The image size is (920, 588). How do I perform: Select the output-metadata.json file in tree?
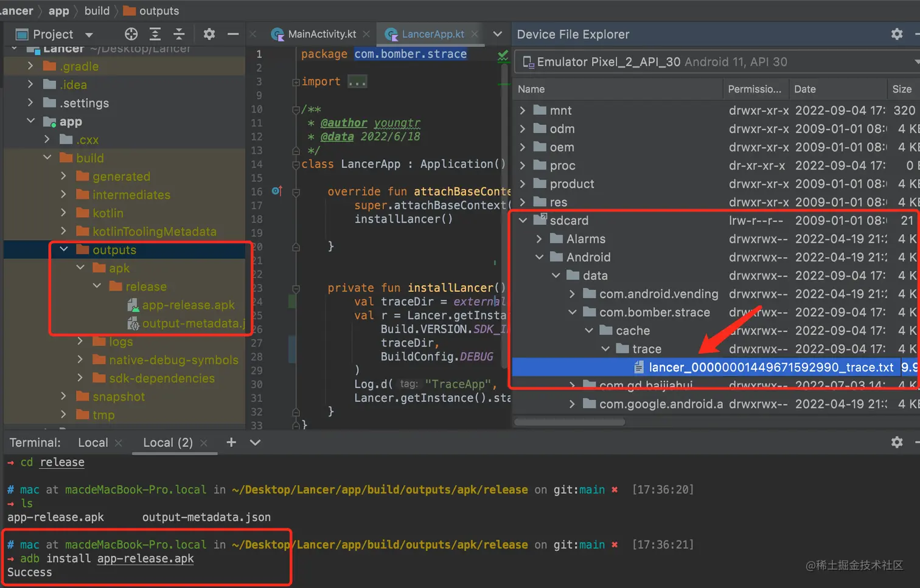[x=186, y=323]
